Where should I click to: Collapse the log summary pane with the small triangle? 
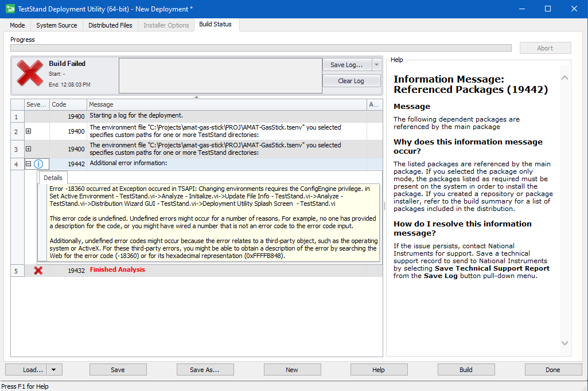[x=196, y=97]
